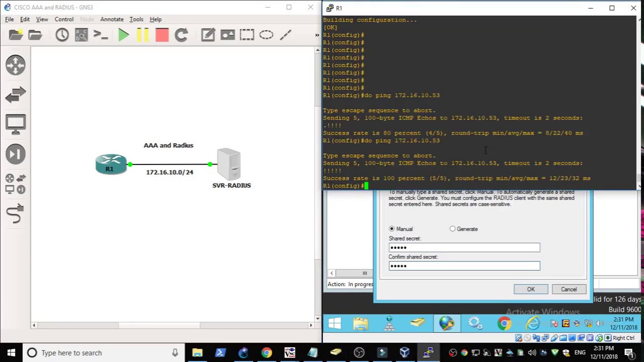
Task: Expand the GNS3 toolbar overflow chevron
Action: [317, 35]
